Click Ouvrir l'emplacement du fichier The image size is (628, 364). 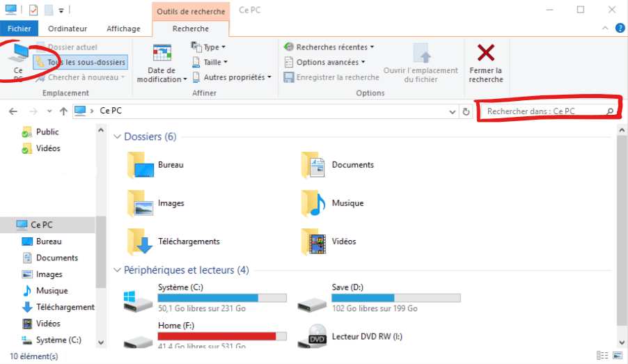coord(421,63)
